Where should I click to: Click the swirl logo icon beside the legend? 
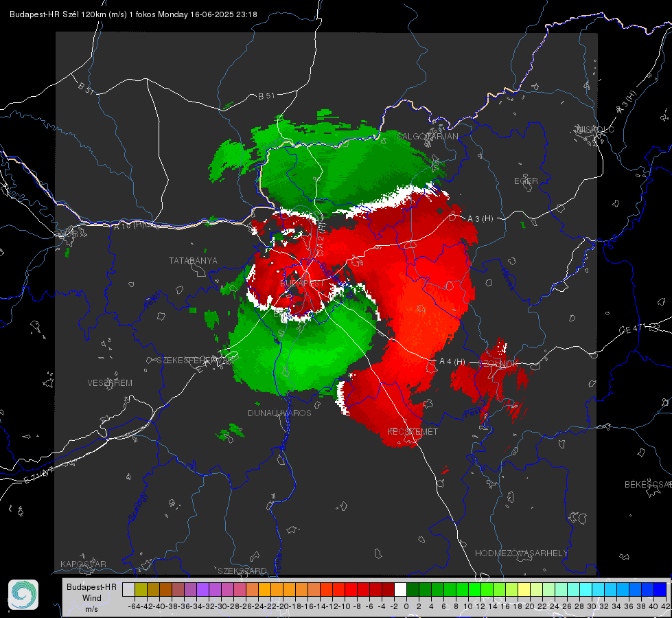click(x=23, y=595)
